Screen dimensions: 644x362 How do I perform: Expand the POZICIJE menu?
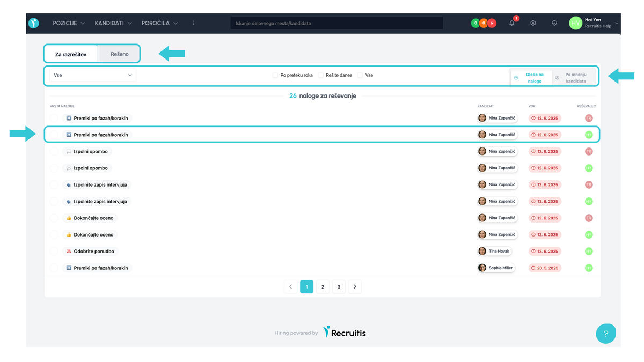pos(69,23)
